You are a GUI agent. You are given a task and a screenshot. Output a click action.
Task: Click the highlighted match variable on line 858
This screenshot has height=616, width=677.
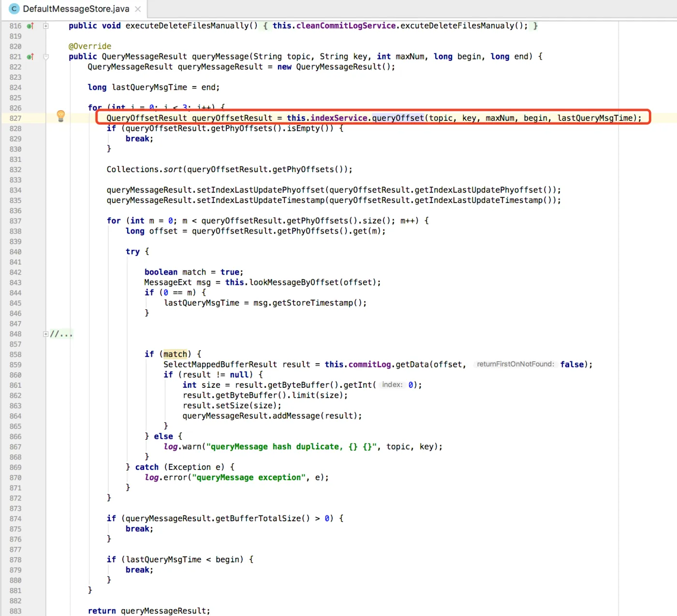(175, 354)
